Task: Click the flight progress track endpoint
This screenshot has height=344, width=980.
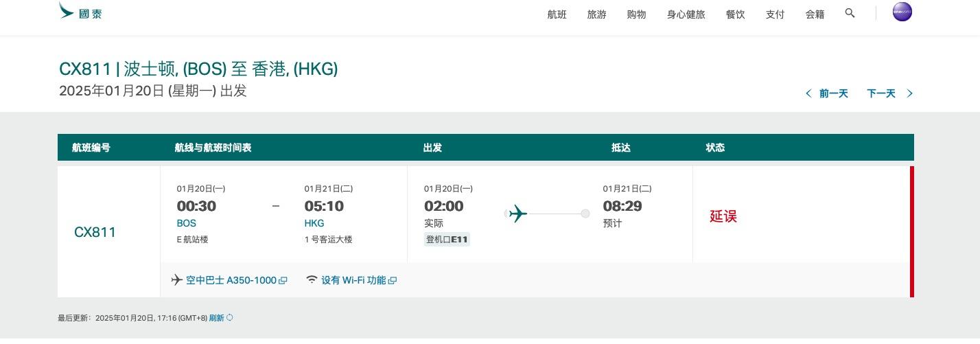Action: (x=585, y=214)
